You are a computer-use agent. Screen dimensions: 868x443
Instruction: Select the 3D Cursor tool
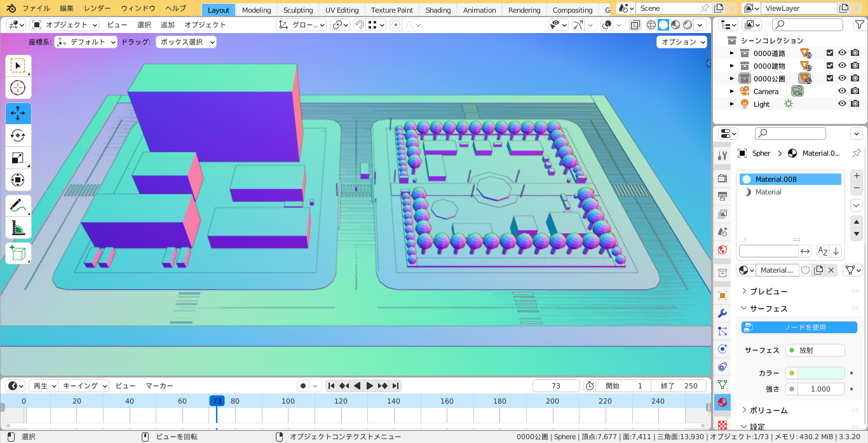click(x=18, y=88)
